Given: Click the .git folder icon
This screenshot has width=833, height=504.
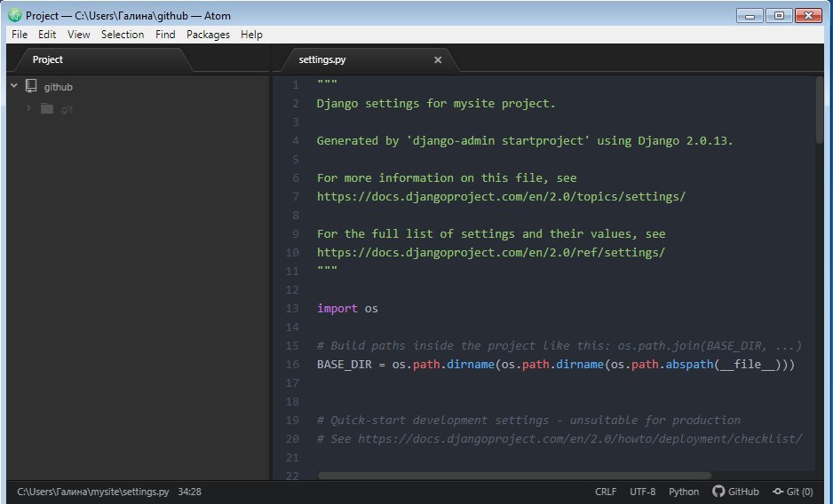Looking at the screenshot, I should [x=47, y=108].
